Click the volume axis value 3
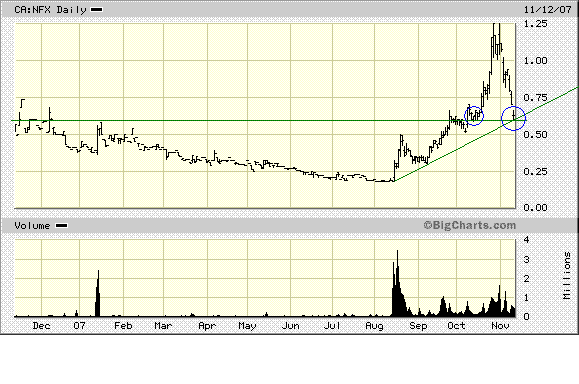This screenshot has width=579, height=384. (x=527, y=260)
